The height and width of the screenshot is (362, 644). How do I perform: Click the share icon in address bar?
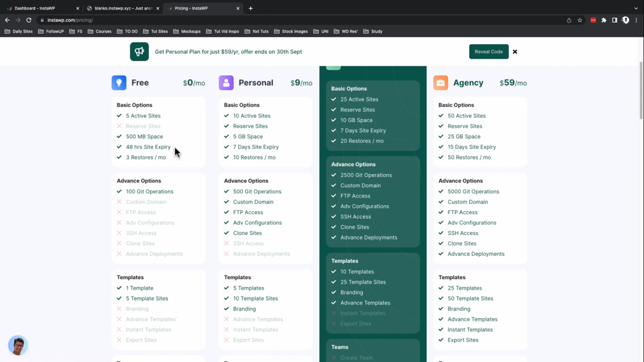click(569, 20)
